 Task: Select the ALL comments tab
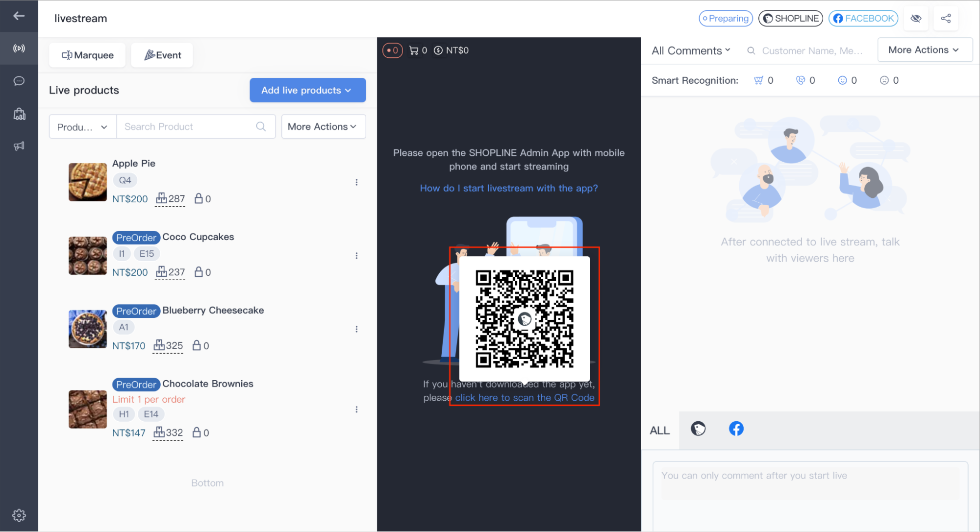(660, 431)
